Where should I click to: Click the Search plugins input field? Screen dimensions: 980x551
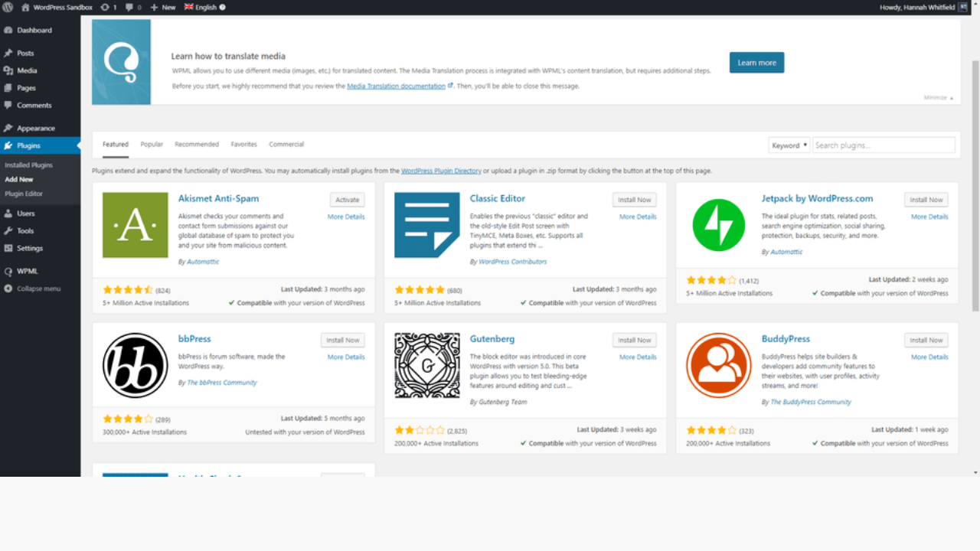(884, 145)
